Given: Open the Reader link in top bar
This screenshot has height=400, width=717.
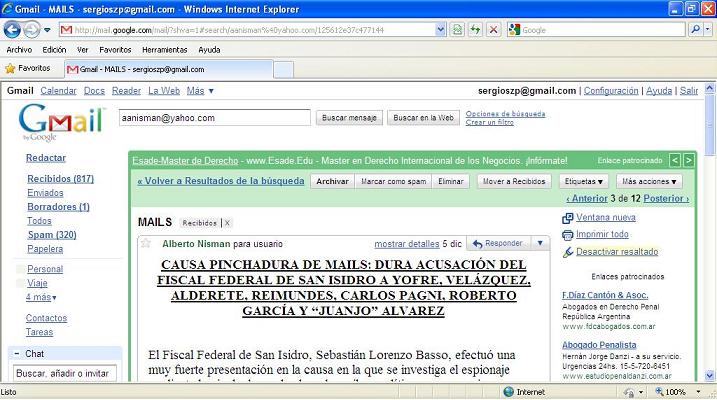Looking at the screenshot, I should coord(126,91).
